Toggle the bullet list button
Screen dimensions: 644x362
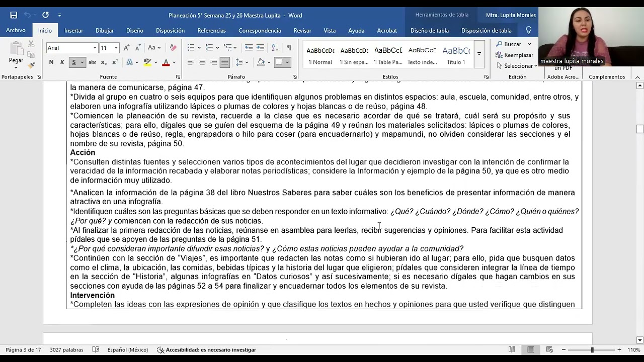(x=191, y=48)
